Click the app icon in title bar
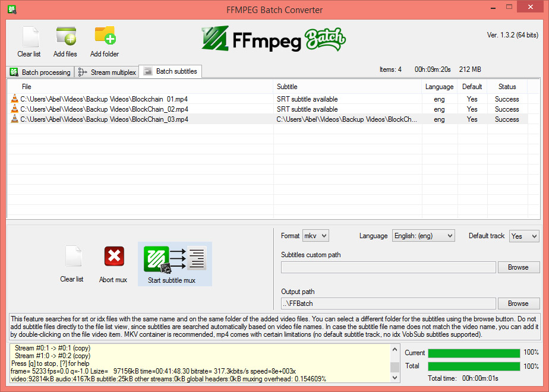 [x=12, y=10]
